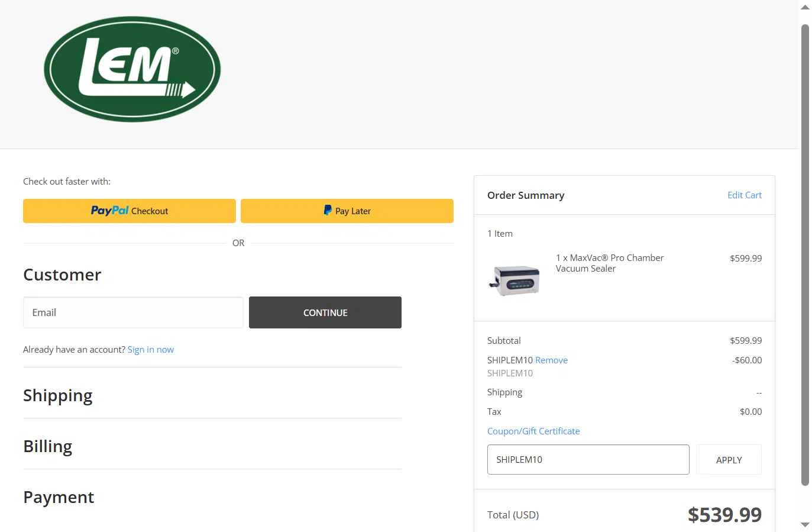Click the MaxVac Pro vacuum sealer thumbnail
This screenshot has height=532, width=812.
tap(514, 280)
